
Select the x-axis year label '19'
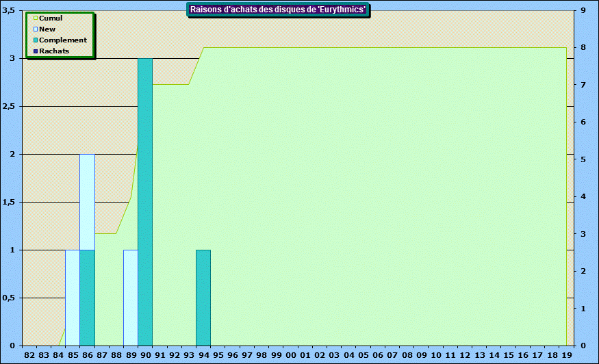point(567,356)
